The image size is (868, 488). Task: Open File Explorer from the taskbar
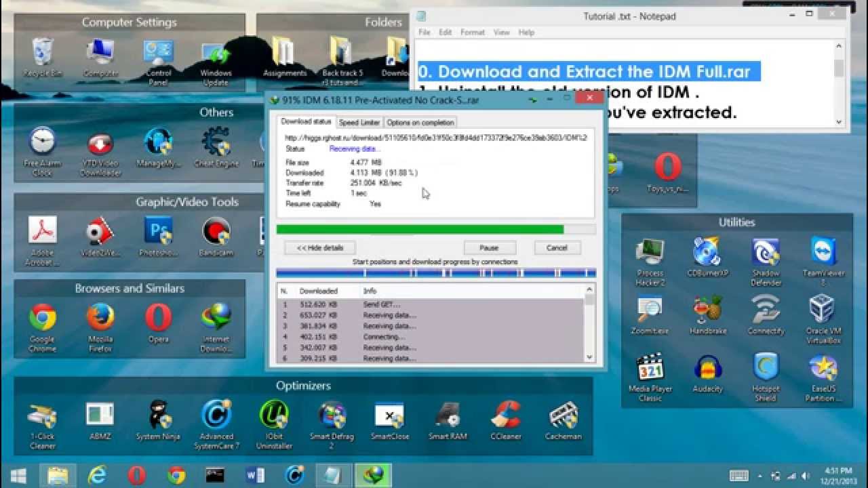pos(58,475)
